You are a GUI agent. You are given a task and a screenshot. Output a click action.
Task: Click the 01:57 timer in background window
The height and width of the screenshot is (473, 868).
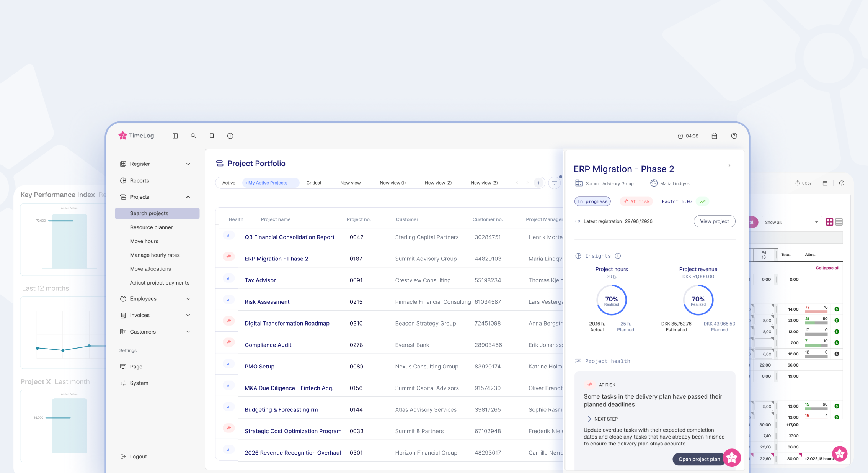803,183
